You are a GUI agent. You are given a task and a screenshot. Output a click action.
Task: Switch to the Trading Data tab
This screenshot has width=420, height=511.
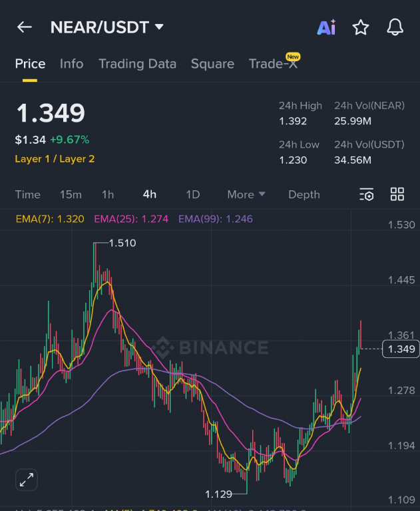[x=137, y=64]
